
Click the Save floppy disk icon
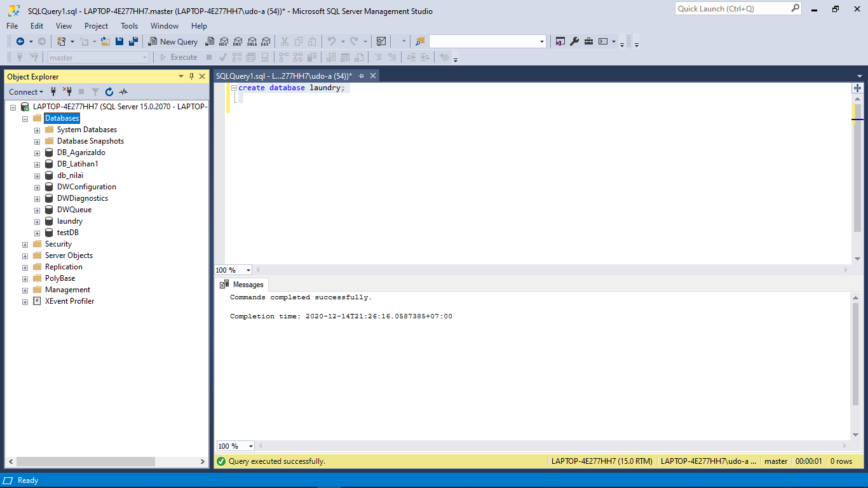(119, 41)
